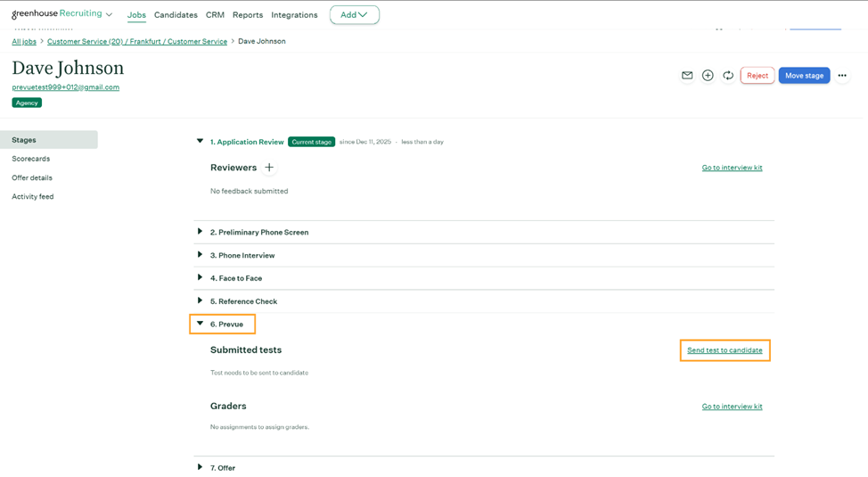Collapse the Application Review stage

[x=201, y=142]
